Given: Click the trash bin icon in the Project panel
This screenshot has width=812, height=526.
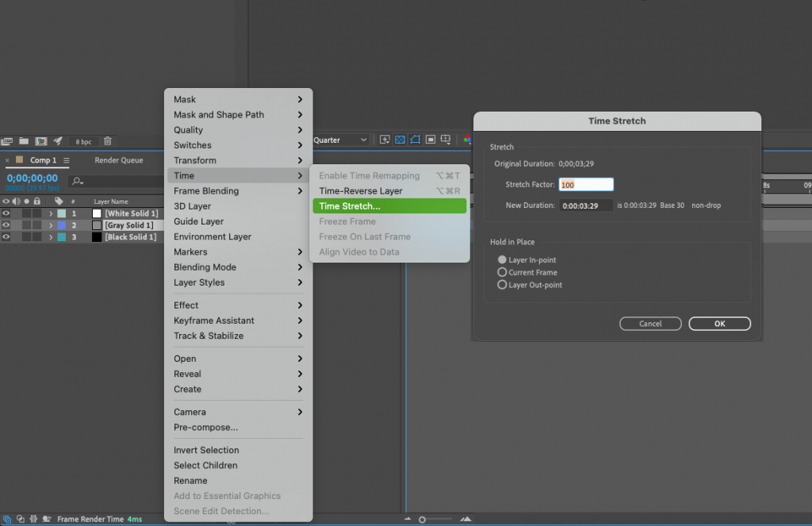Looking at the screenshot, I should coord(107,140).
